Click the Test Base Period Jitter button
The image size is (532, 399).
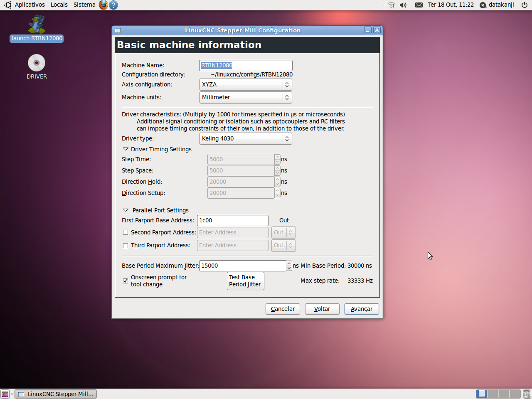[246, 281]
